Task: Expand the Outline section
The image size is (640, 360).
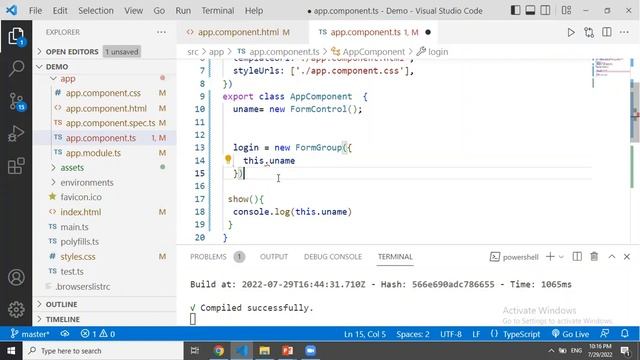Action: coord(105,304)
